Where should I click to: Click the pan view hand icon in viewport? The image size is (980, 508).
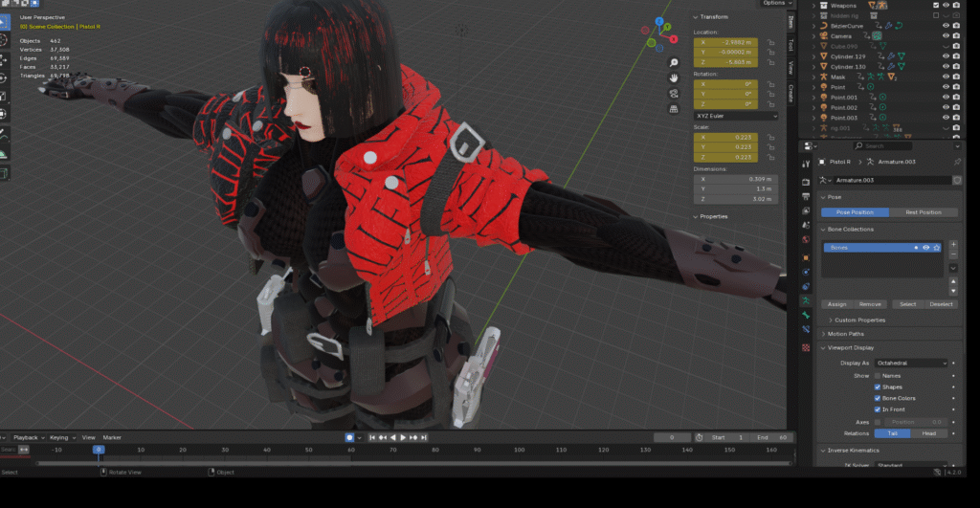click(675, 76)
